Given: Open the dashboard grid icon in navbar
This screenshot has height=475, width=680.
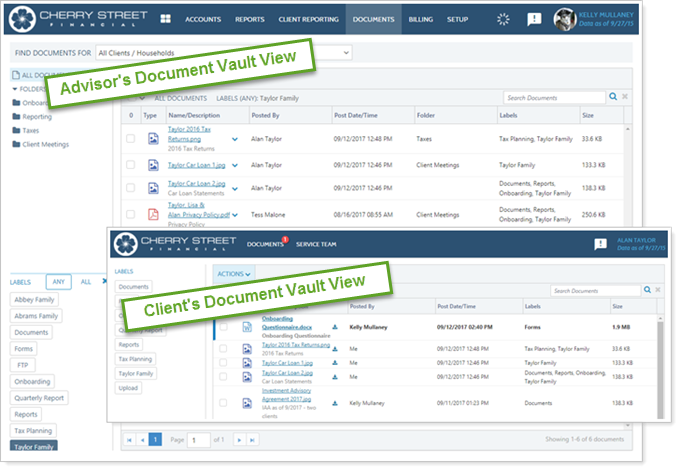Looking at the screenshot, I should click(x=165, y=19).
